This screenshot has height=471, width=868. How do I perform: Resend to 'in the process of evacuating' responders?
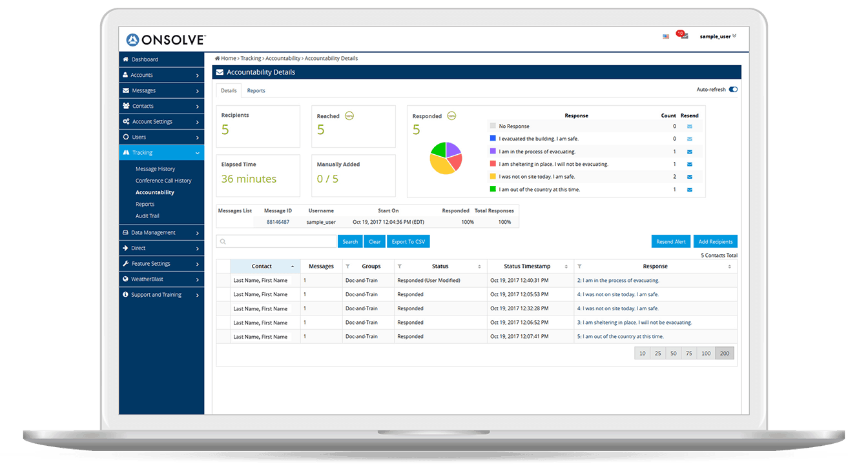[690, 152]
